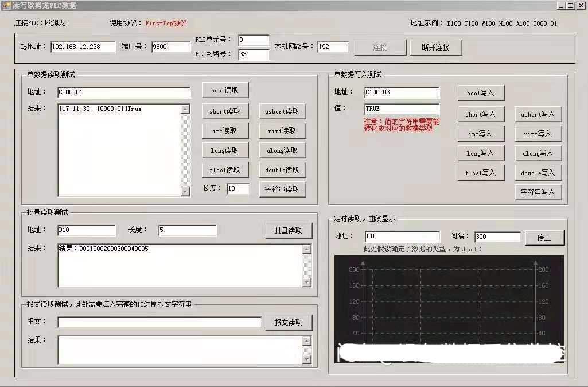This screenshot has height=387, width=588.
Task: Click the read address field C000.01
Action: tap(124, 92)
